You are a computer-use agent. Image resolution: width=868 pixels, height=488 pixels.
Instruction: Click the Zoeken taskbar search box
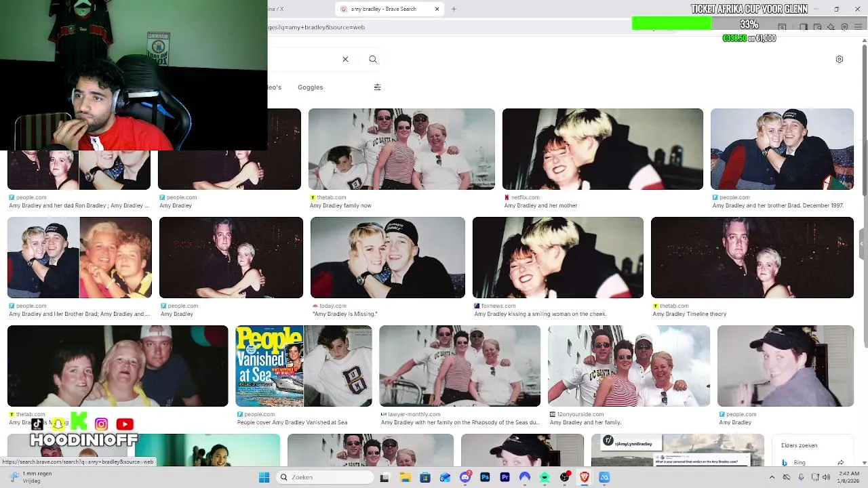tap(325, 477)
